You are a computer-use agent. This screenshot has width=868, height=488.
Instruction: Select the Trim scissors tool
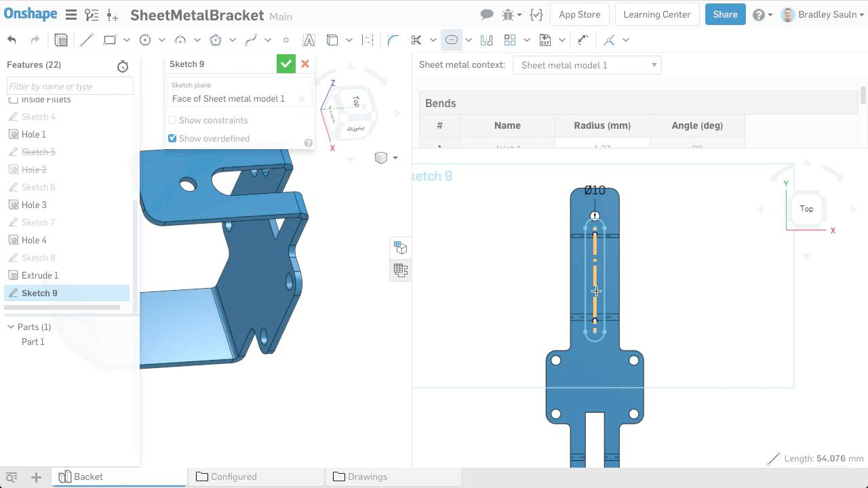coord(416,40)
